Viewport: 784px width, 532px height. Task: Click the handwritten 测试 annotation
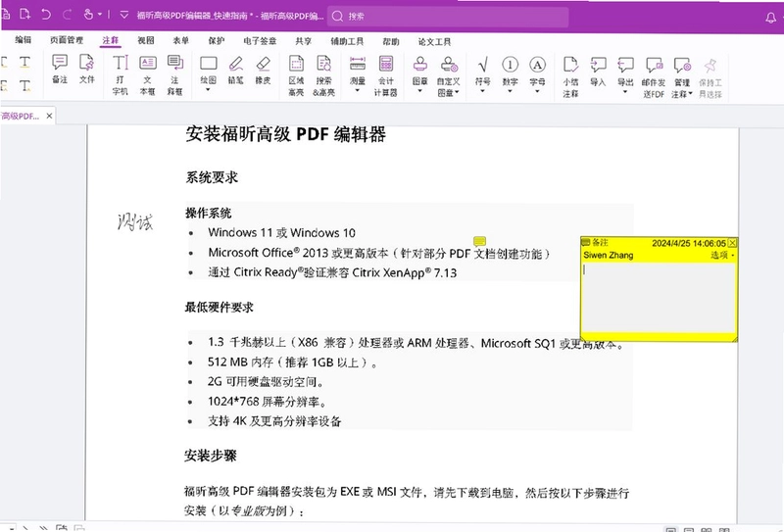point(135,221)
